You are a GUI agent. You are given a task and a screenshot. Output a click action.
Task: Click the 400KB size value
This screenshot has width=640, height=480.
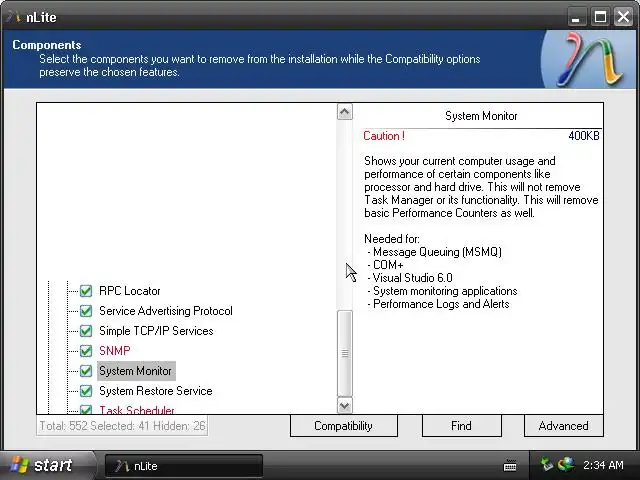pyautogui.click(x=584, y=136)
